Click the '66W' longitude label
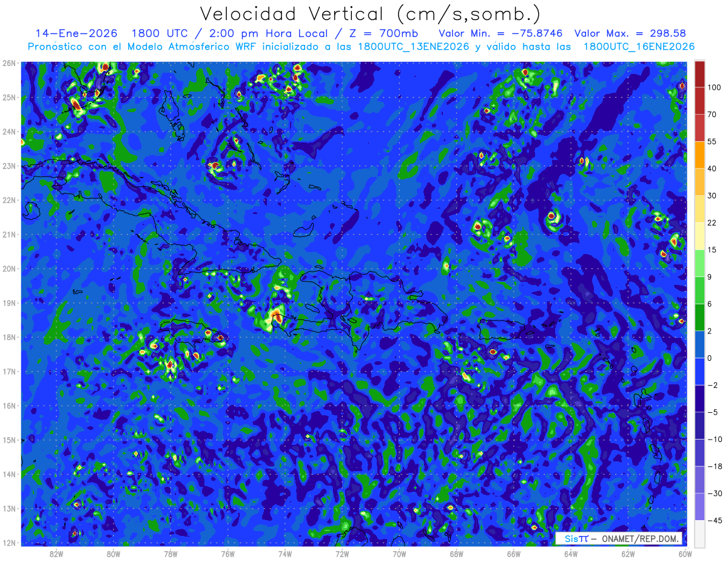The image size is (728, 562). [513, 553]
